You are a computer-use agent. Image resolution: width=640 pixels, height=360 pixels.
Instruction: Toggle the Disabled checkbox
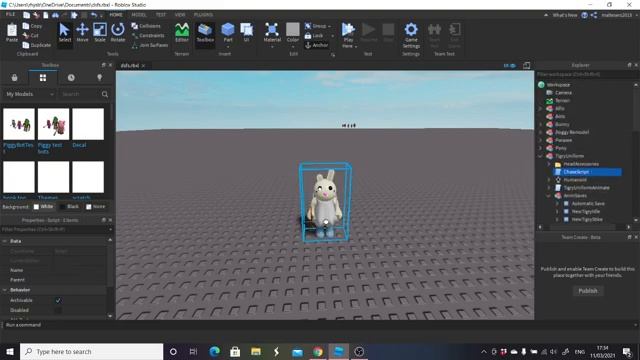[58, 310]
